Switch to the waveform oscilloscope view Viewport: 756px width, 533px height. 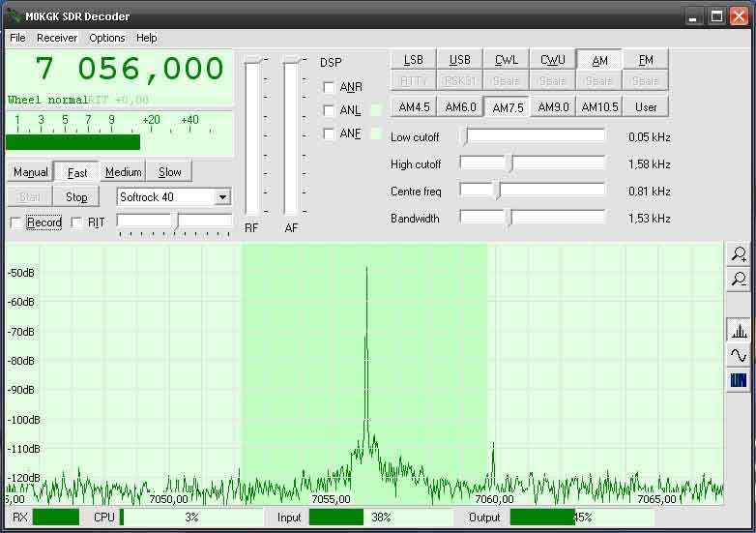click(x=739, y=356)
